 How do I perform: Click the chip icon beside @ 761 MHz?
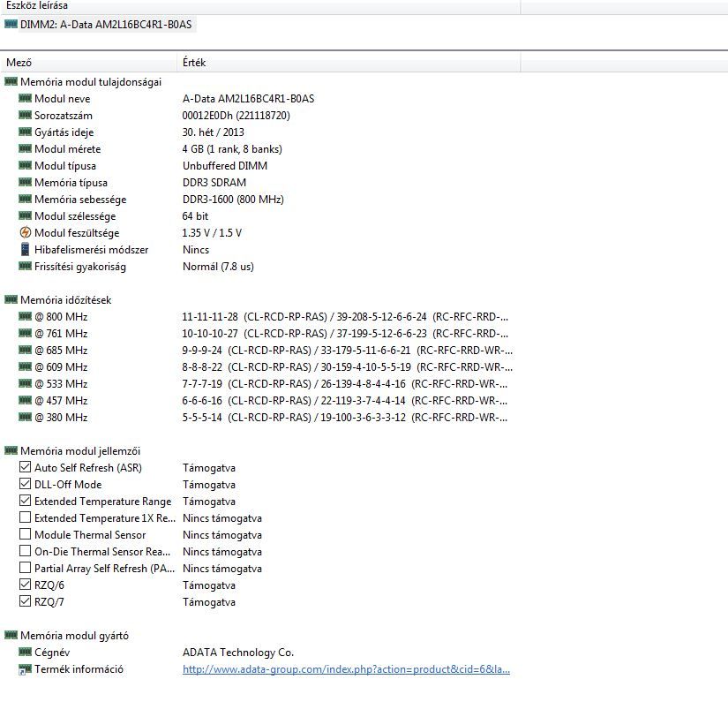(25, 333)
